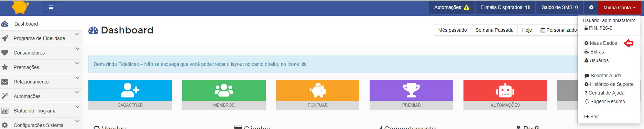
Task: Select the PONTUAR piggy bank tile
Action: pyautogui.click(x=318, y=95)
